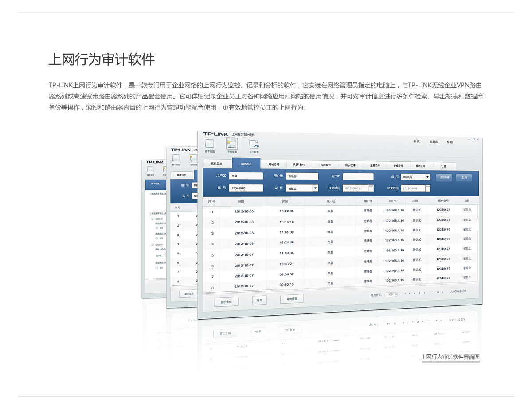Click the 日期 column header
The height and width of the screenshot is (399, 532).
pos(243,201)
